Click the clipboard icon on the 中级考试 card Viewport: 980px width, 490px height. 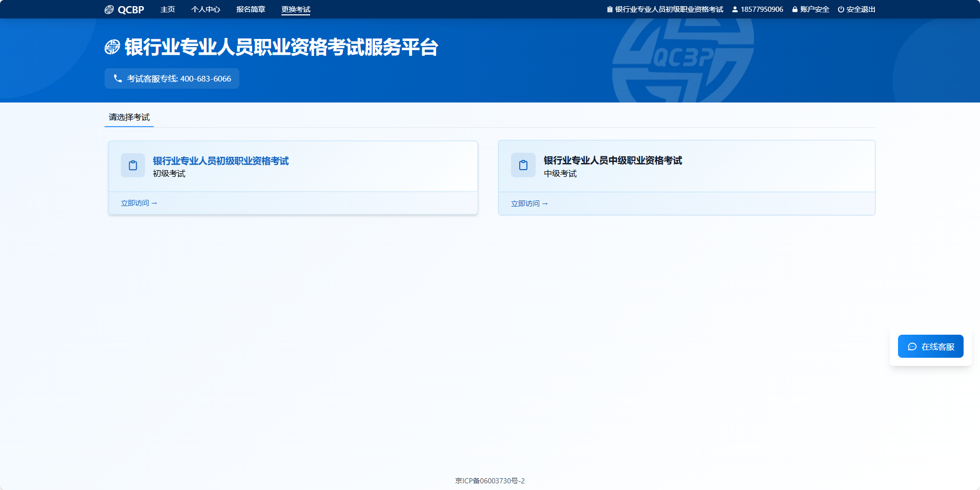coord(523,165)
